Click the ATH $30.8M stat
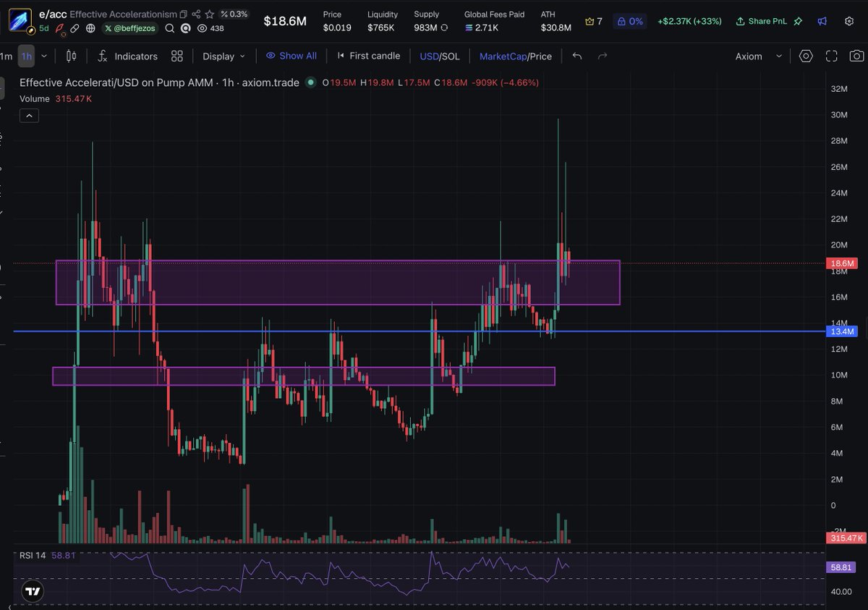 [x=556, y=21]
